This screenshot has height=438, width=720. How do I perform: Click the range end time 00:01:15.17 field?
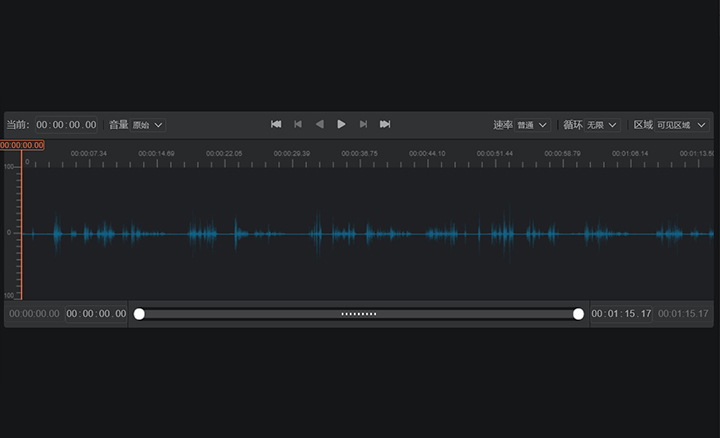click(621, 314)
